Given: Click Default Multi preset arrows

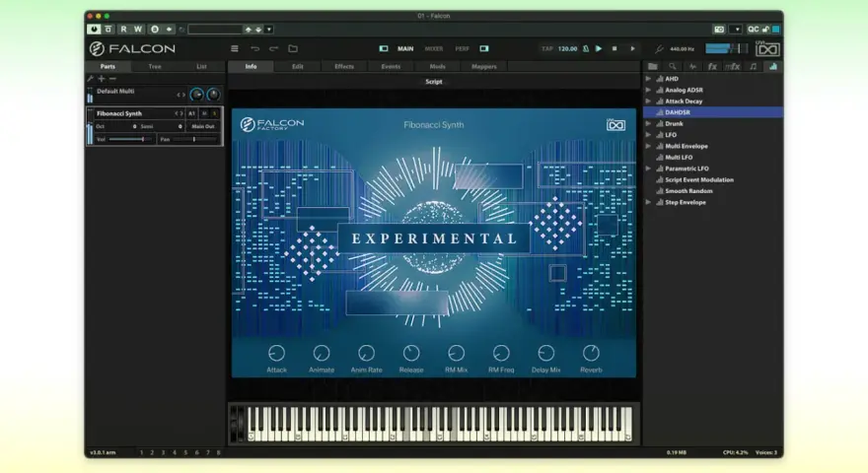Looking at the screenshot, I should (181, 95).
